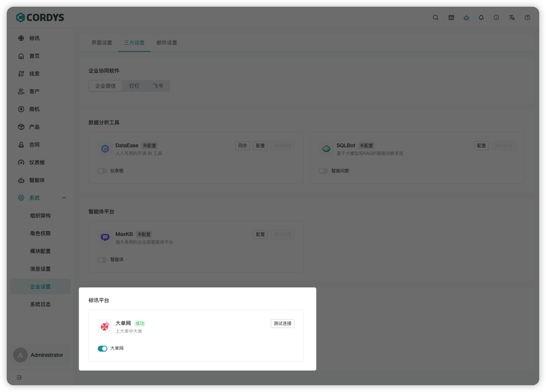Navigate to the 商机 module
The height and width of the screenshot is (392, 546).
pos(34,109)
